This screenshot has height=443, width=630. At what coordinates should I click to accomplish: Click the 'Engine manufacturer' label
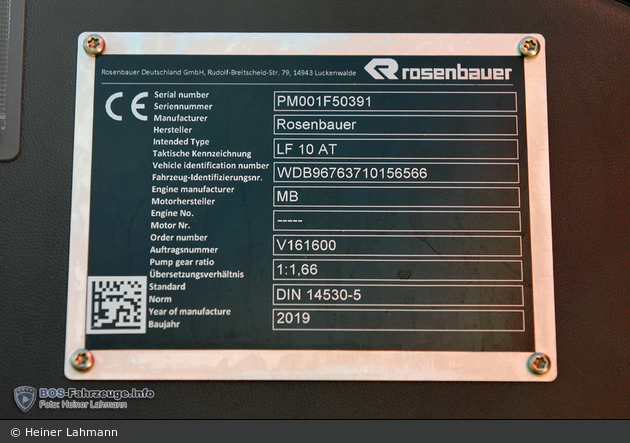coord(193,189)
